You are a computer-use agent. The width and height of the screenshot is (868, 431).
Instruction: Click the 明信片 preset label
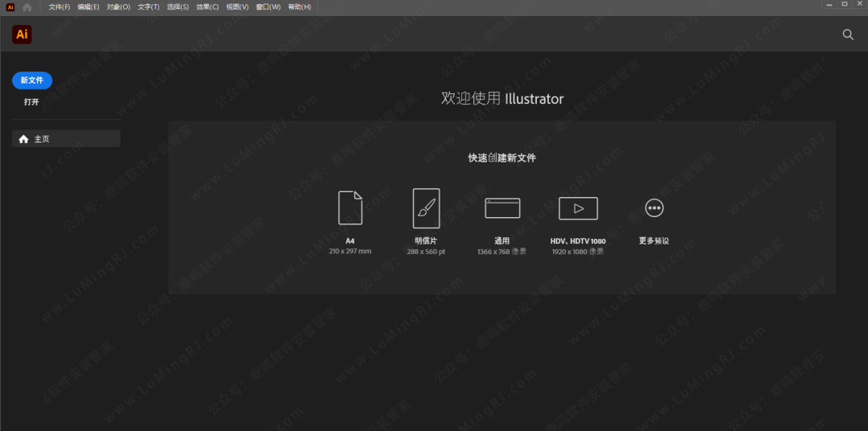pyautogui.click(x=426, y=241)
